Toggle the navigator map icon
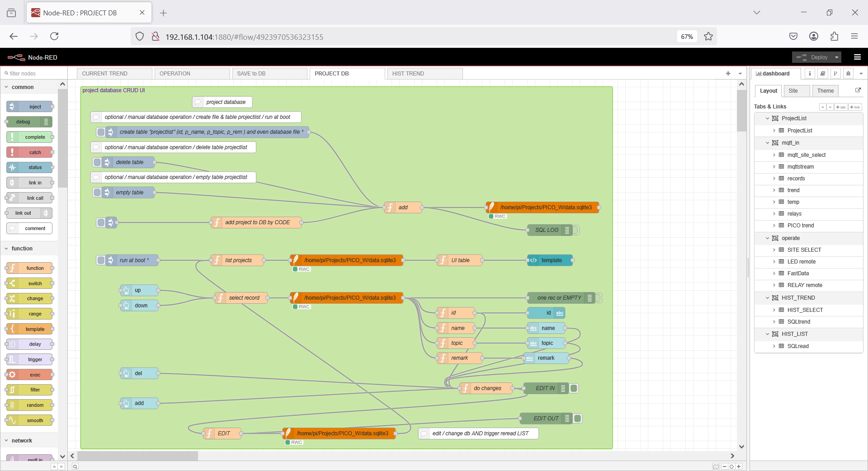Screen dimensions: 868x471 pos(716,466)
